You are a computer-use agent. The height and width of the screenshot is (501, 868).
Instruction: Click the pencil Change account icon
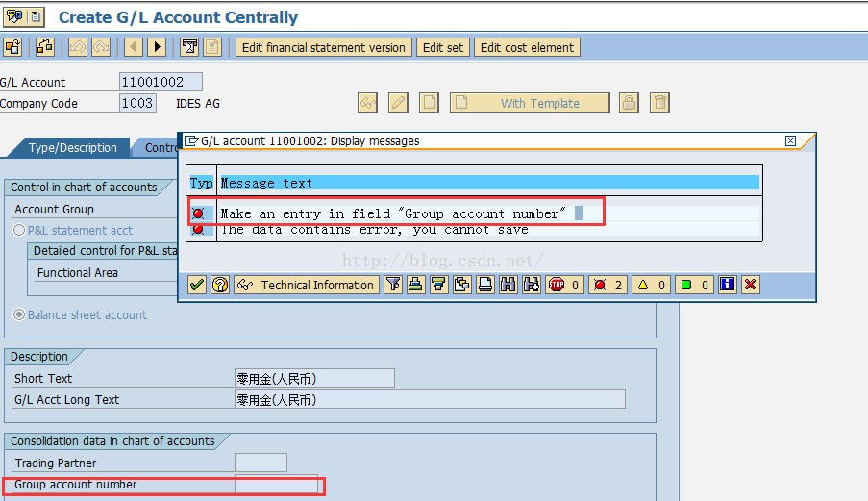click(x=398, y=103)
